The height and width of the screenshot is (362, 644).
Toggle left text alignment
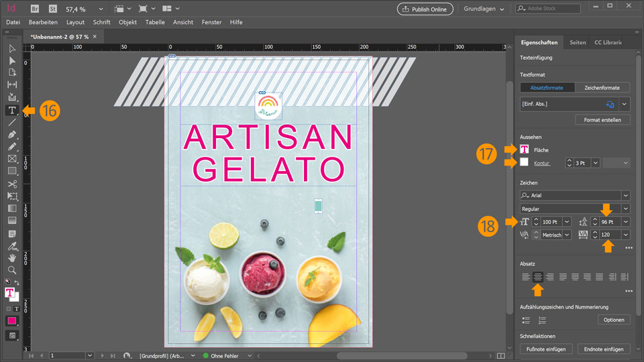pyautogui.click(x=526, y=276)
